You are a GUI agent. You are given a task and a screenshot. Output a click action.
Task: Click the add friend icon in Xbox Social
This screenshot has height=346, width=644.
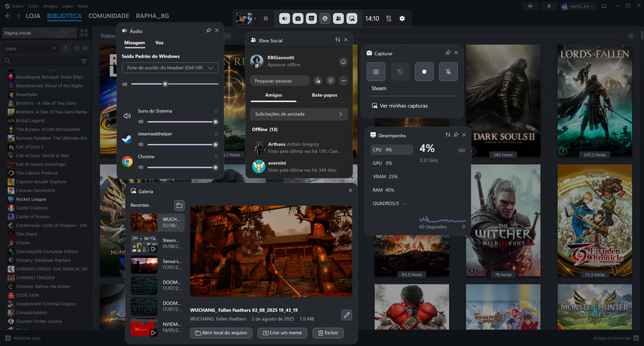click(x=318, y=81)
